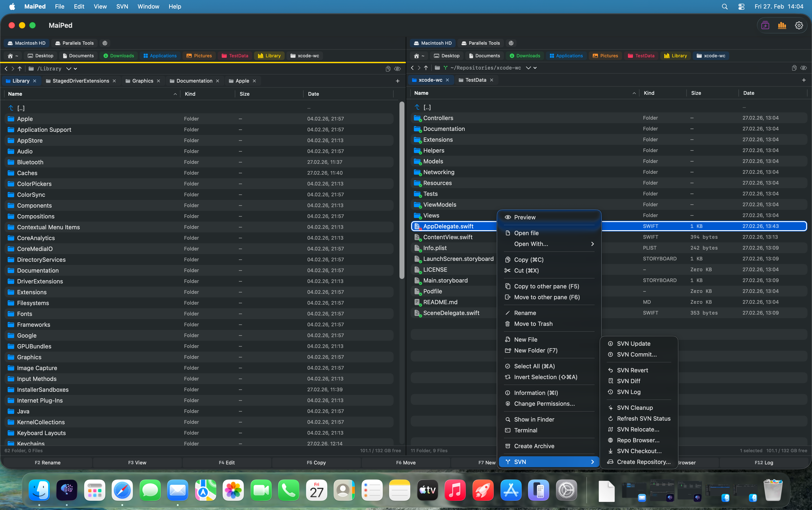Open the SVN menu in the menu bar

point(122,6)
